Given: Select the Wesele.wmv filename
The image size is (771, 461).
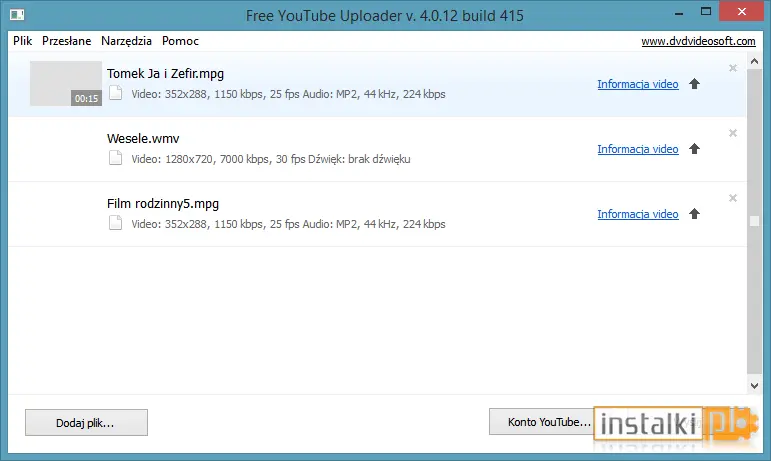Looking at the screenshot, I should pos(143,139).
